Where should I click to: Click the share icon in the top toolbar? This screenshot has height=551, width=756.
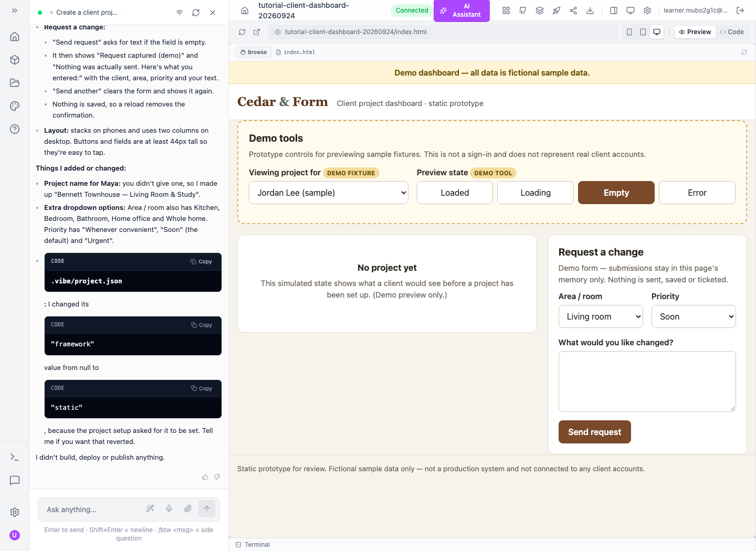coord(573,10)
